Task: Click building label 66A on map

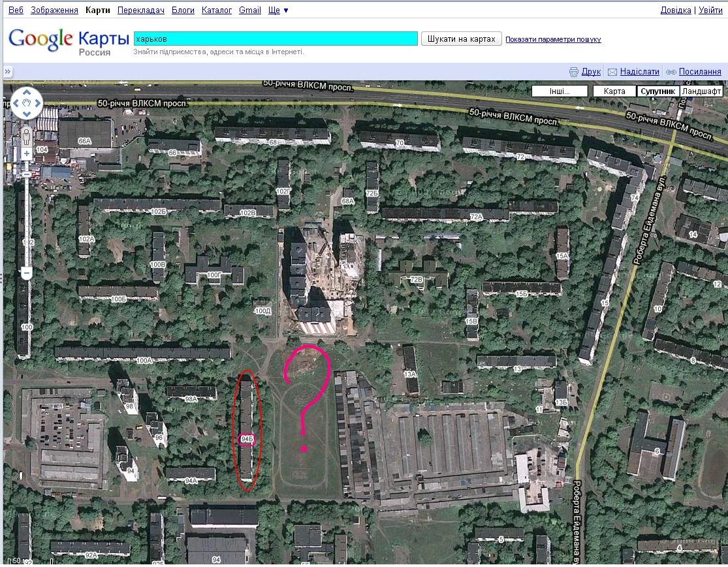Action: coord(84,140)
